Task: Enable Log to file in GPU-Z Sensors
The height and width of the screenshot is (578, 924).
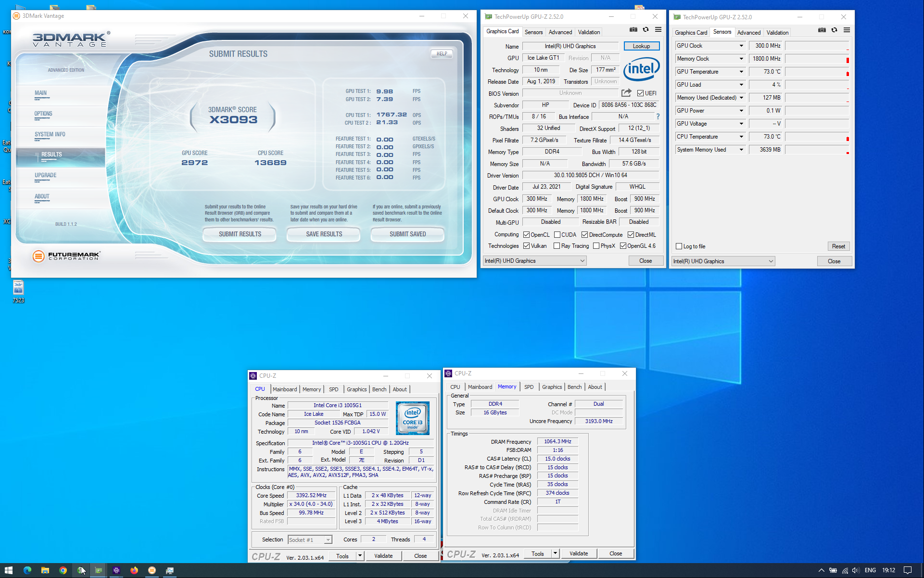Action: click(x=679, y=246)
